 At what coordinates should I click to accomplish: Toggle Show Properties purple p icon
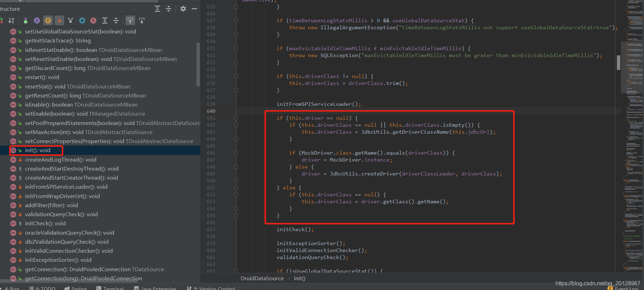(37, 21)
